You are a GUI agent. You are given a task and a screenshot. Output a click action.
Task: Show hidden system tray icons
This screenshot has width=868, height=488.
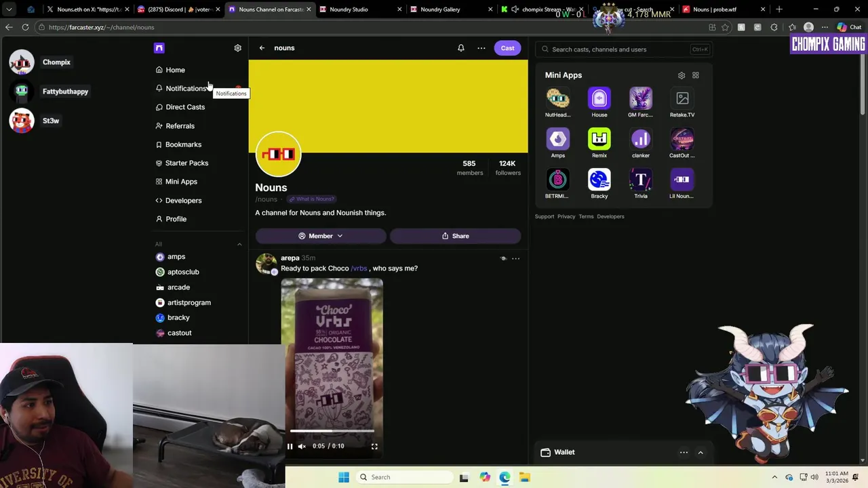774,477
